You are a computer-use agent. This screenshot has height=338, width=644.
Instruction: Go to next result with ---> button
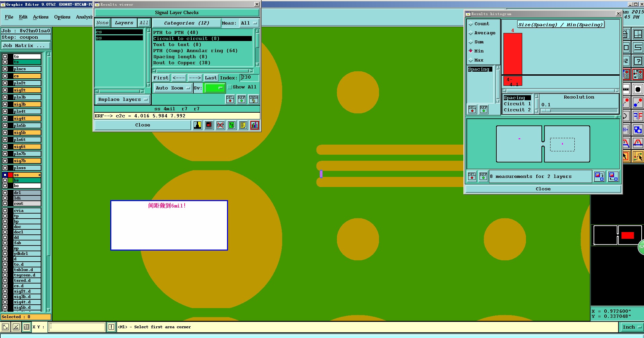(195, 78)
